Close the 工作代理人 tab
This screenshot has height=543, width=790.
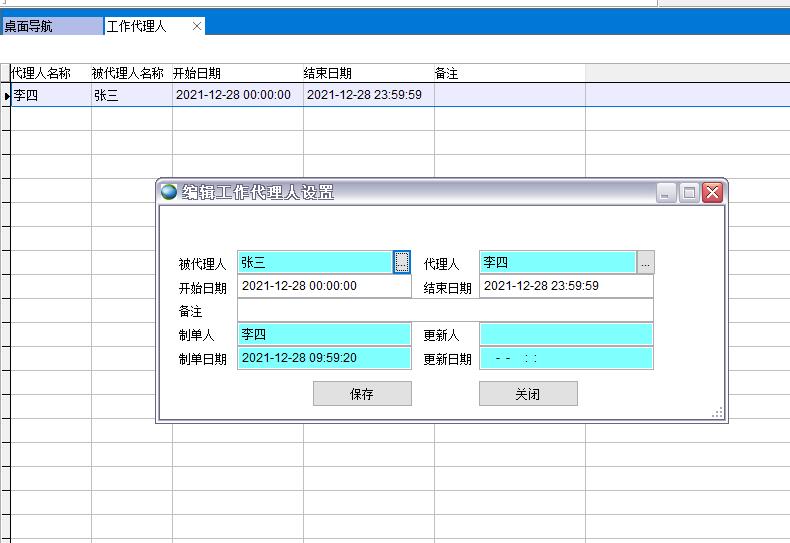197,26
